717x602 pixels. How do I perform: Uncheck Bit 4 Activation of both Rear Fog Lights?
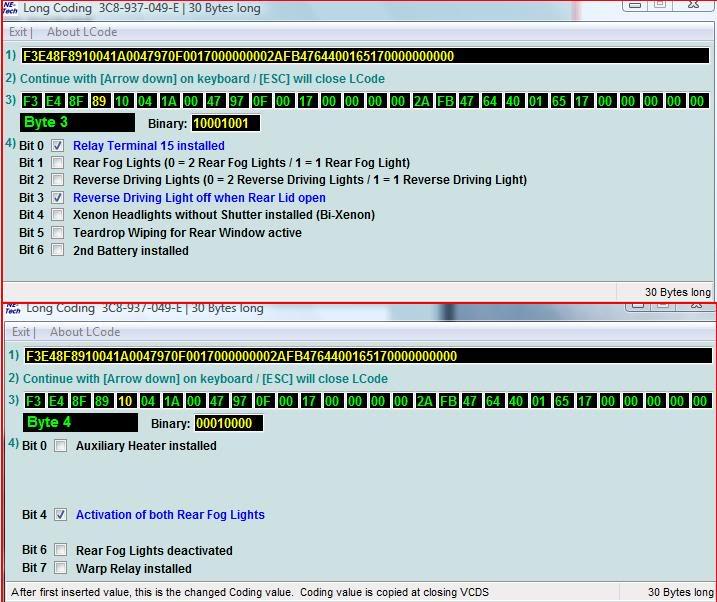point(60,515)
